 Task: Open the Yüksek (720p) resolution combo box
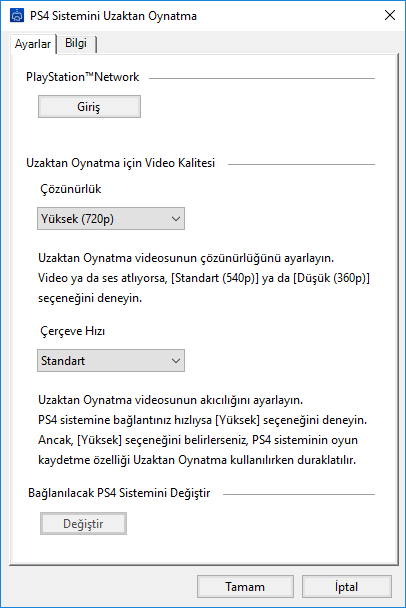[x=111, y=219]
